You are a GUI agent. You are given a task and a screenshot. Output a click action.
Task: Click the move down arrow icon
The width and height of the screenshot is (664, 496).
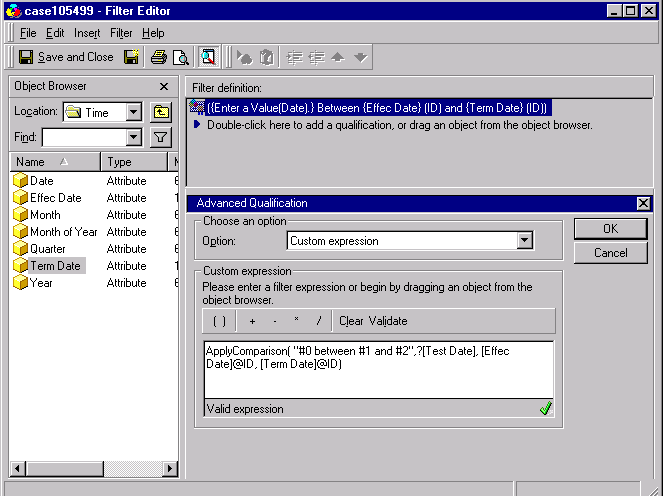(x=360, y=57)
